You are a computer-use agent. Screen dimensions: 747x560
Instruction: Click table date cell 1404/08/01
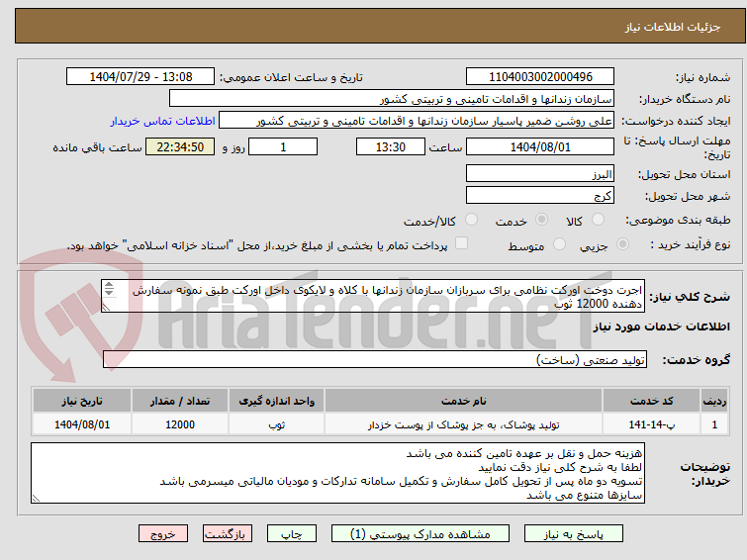82,424
